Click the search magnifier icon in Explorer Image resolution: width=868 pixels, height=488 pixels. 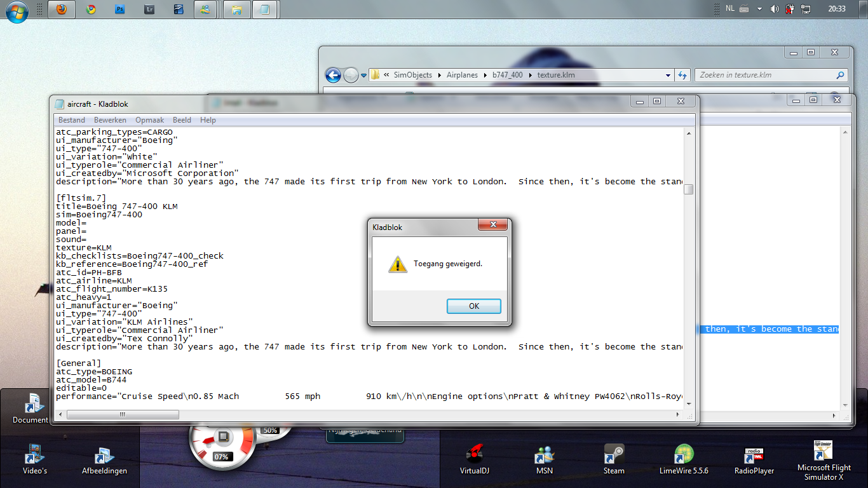click(841, 75)
